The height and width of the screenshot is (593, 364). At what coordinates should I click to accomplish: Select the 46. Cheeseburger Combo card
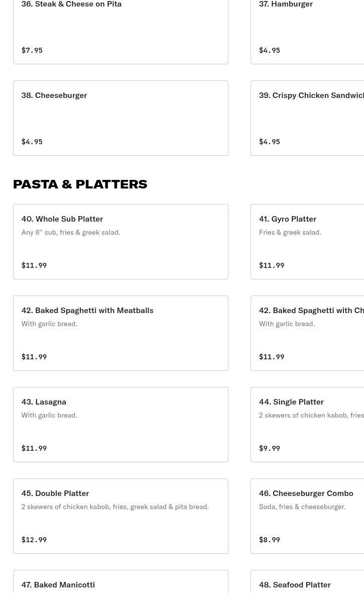307,516
